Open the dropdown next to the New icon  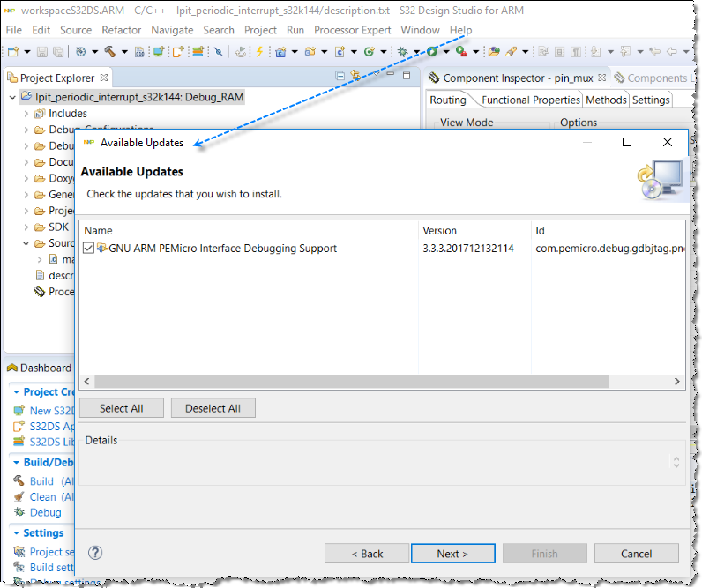click(x=26, y=52)
